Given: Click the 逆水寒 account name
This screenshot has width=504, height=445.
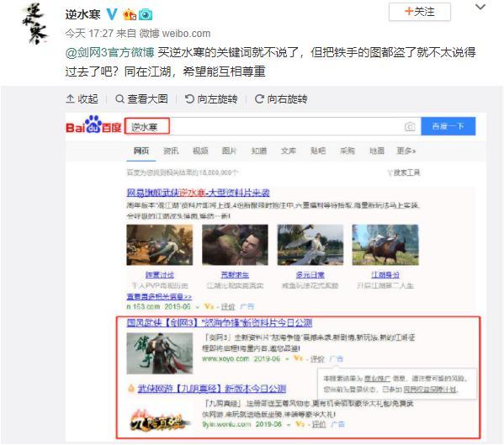Looking at the screenshot, I should pos(83,14).
